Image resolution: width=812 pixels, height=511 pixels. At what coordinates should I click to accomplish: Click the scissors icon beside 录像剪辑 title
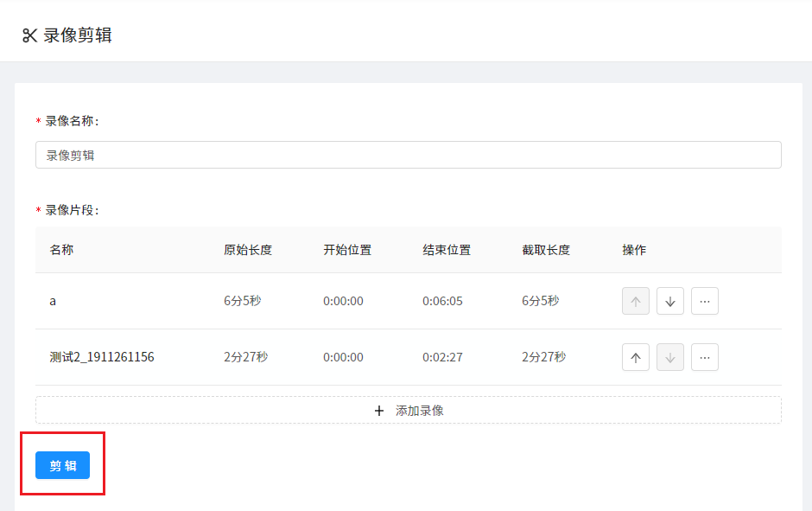[29, 35]
